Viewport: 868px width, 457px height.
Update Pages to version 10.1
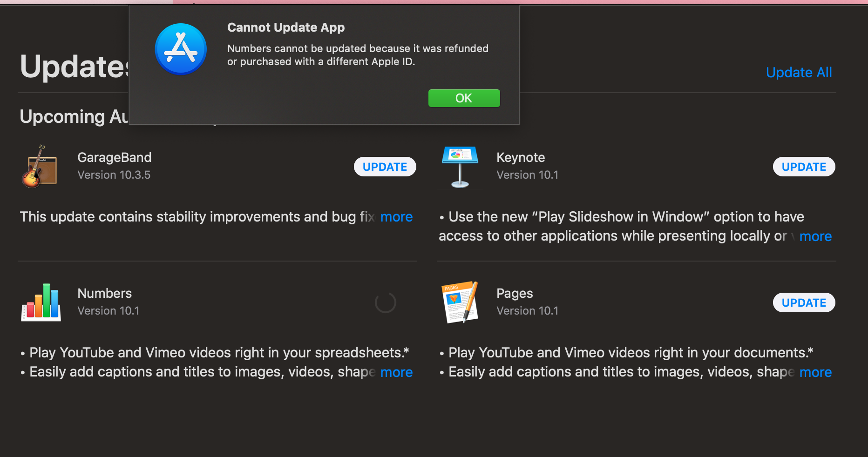(x=804, y=302)
